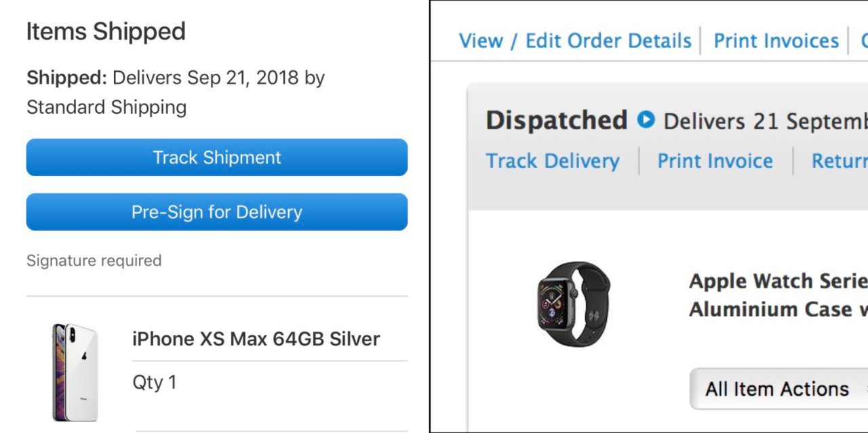Click the Qty 1 quantity text
The image size is (868, 433).
[x=154, y=382]
